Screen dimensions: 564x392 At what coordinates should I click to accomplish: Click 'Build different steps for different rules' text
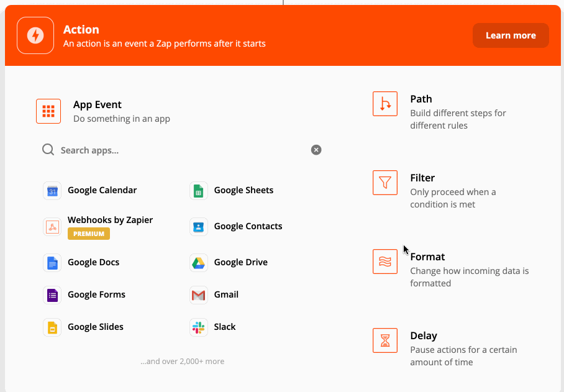point(458,119)
